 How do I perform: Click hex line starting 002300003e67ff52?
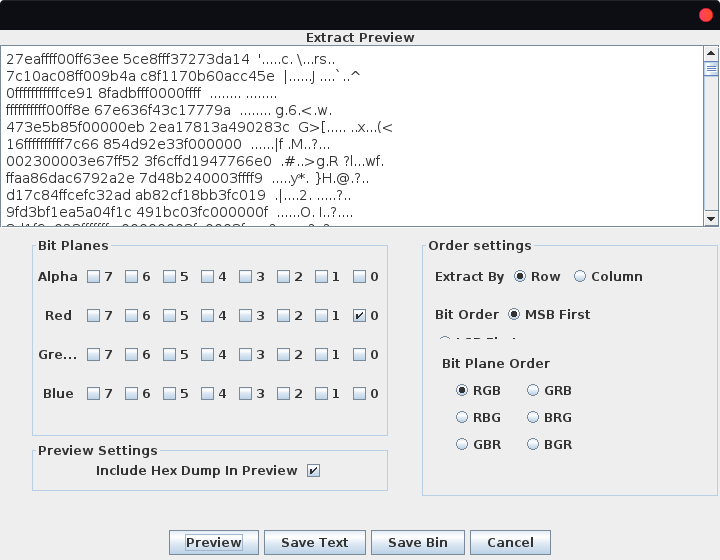point(195,161)
